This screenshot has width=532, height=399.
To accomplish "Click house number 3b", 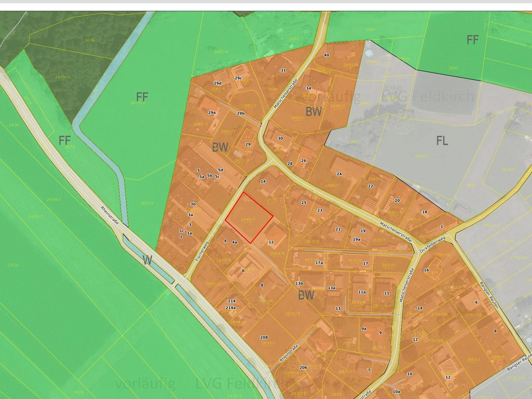I will pyautogui.click(x=193, y=204).
